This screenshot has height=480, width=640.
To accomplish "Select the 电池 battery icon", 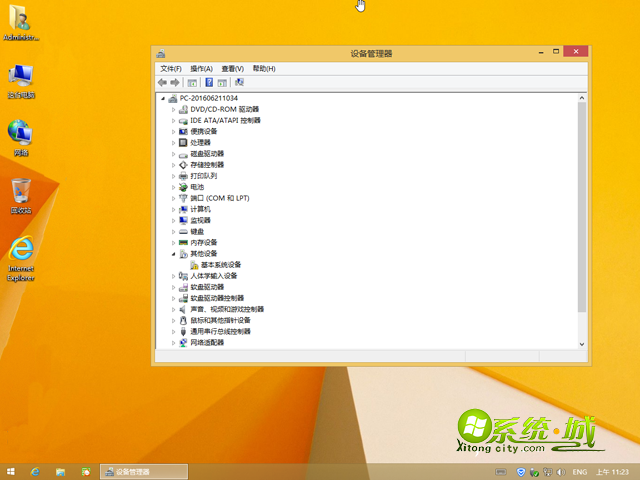I will tap(183, 187).
